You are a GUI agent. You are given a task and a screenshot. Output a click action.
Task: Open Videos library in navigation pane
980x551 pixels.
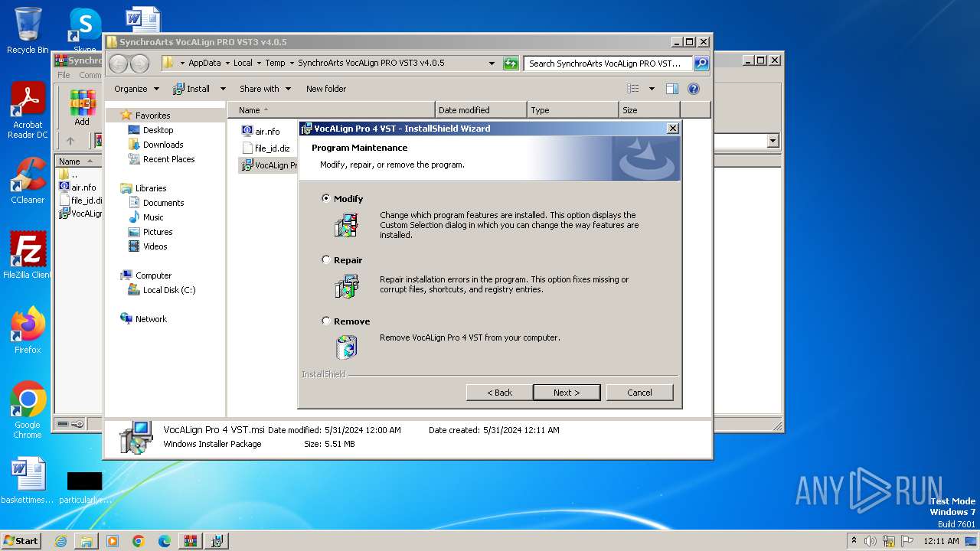pos(155,246)
